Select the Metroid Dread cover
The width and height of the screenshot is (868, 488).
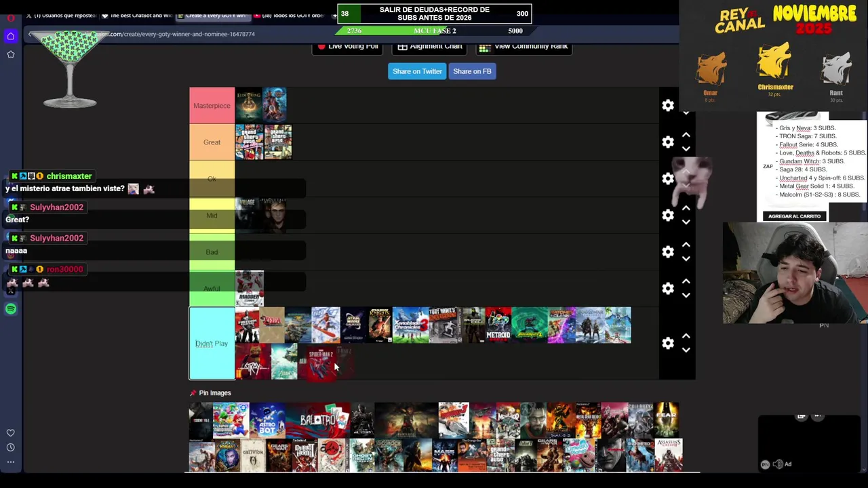coord(498,325)
